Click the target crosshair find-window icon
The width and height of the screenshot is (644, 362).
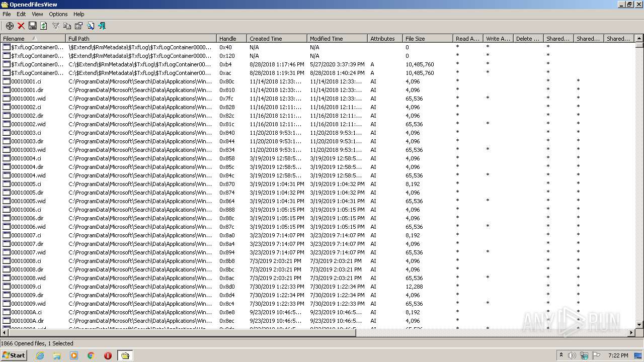tap(10, 26)
